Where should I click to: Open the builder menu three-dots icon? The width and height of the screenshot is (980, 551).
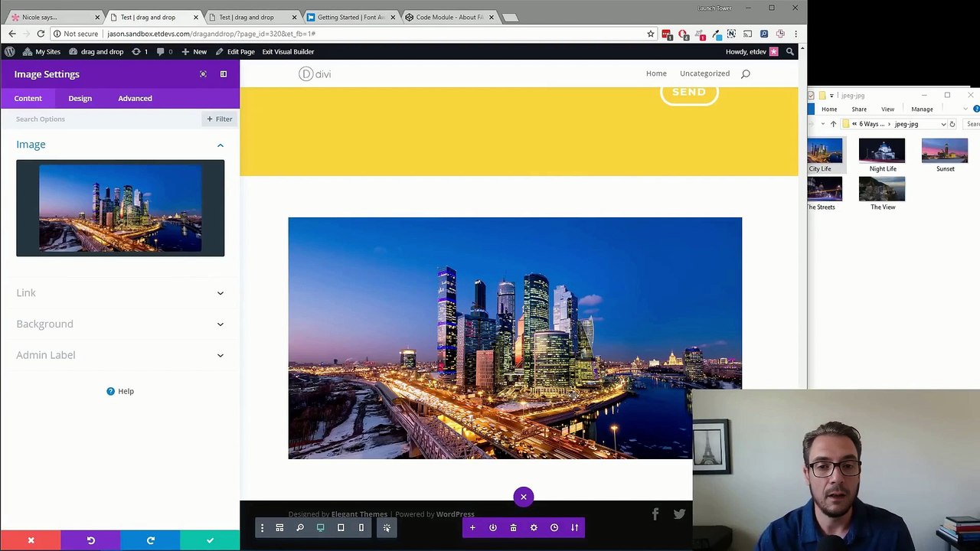click(x=262, y=527)
